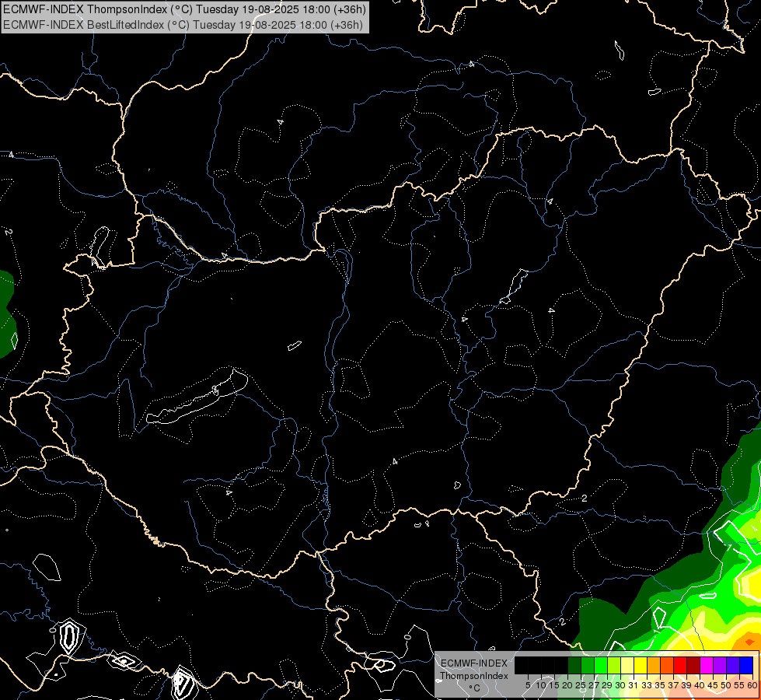Pick the magenta 40–45 legend swatch
Viewport: 761px width, 700px height.
tap(707, 665)
